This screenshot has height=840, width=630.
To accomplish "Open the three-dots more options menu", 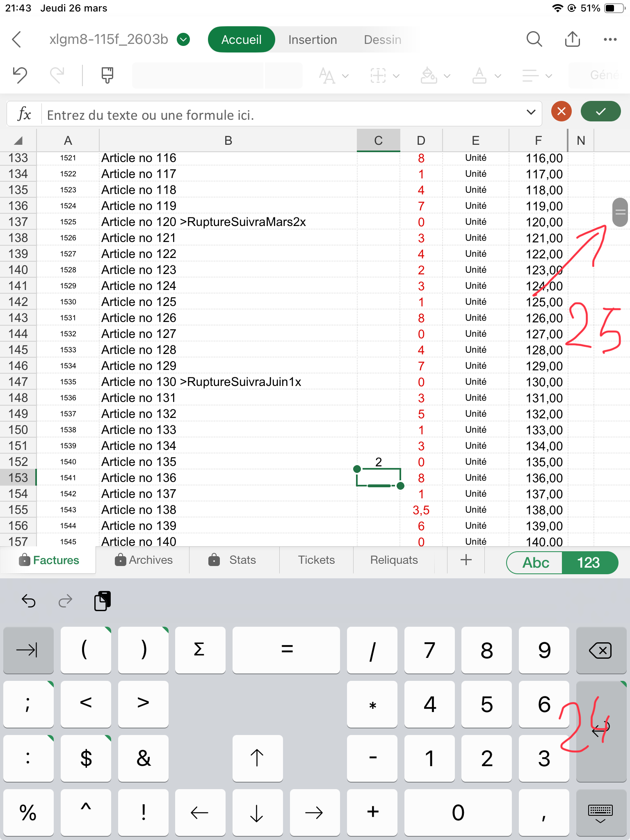I will tap(610, 39).
